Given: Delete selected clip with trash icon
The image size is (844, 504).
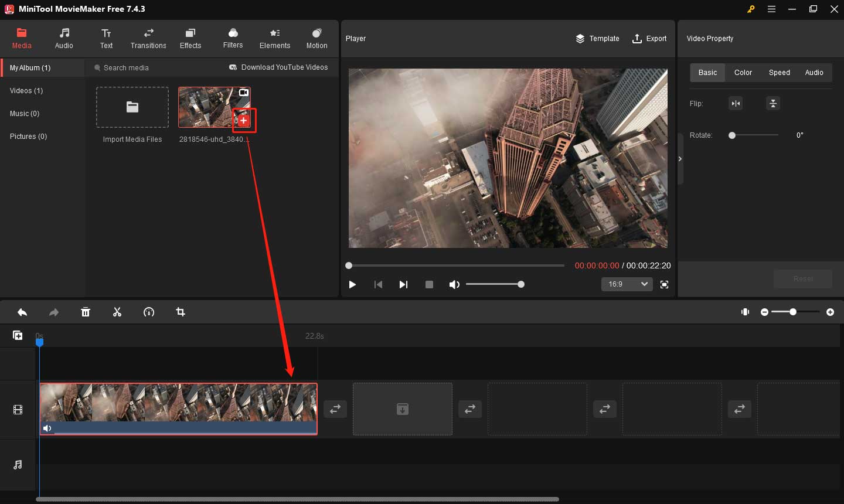Looking at the screenshot, I should (86, 312).
